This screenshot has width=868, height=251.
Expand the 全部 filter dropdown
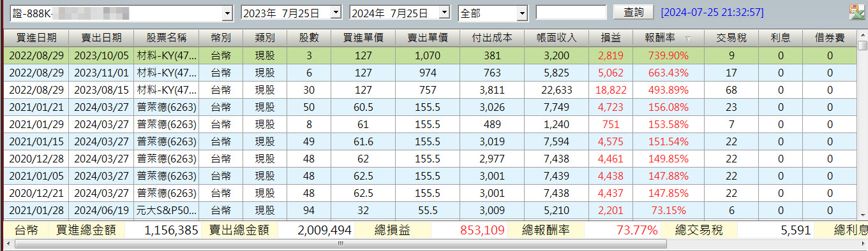pyautogui.click(x=523, y=13)
